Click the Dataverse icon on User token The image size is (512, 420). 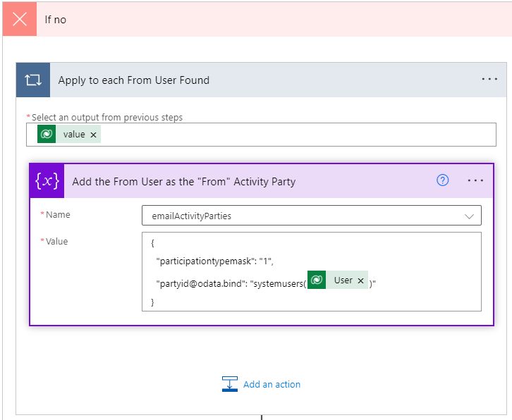pyautogui.click(x=317, y=280)
